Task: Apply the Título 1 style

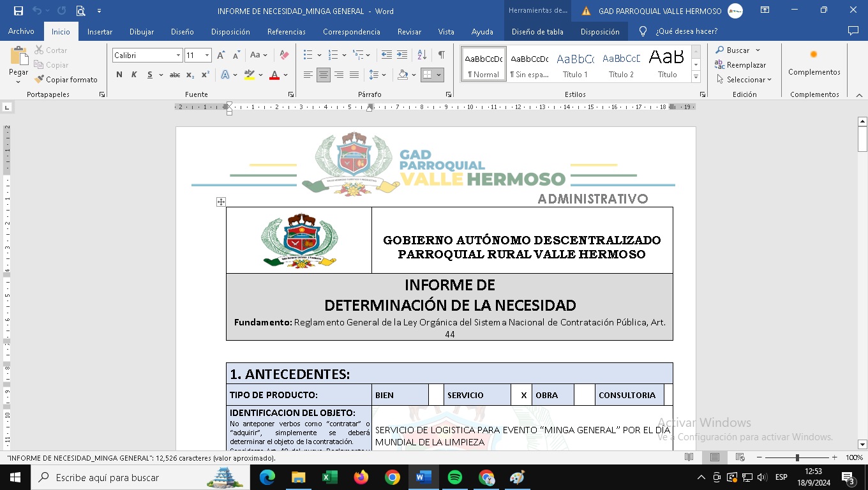Action: [575, 64]
